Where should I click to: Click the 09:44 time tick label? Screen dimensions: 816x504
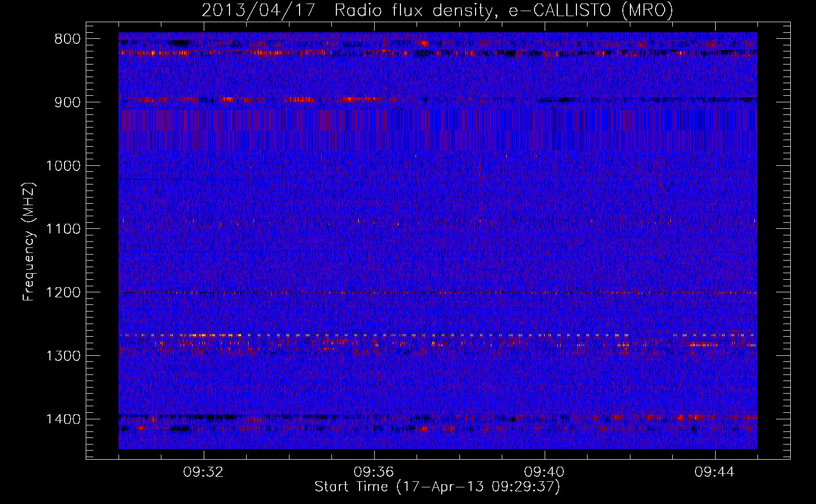(x=715, y=472)
